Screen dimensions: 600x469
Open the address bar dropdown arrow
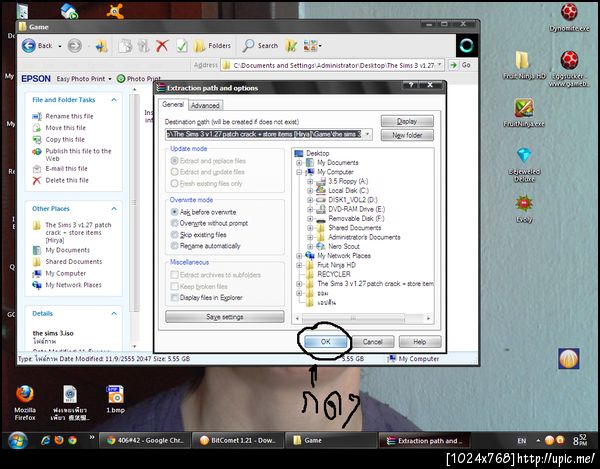click(440, 65)
